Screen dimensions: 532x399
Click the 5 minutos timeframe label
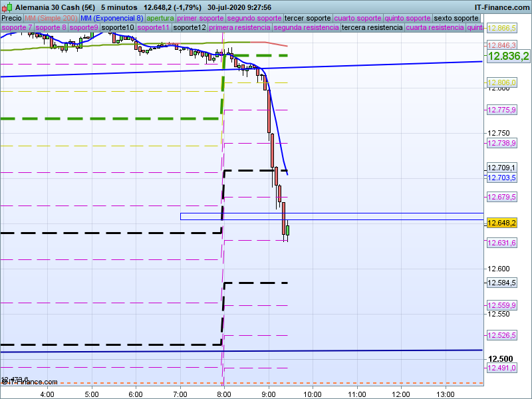coord(119,7)
